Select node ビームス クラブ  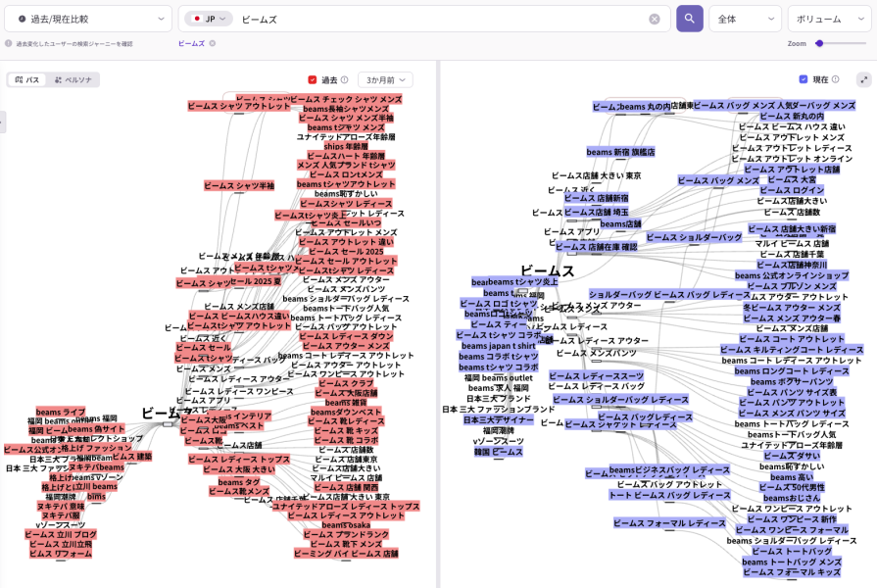click(x=346, y=383)
